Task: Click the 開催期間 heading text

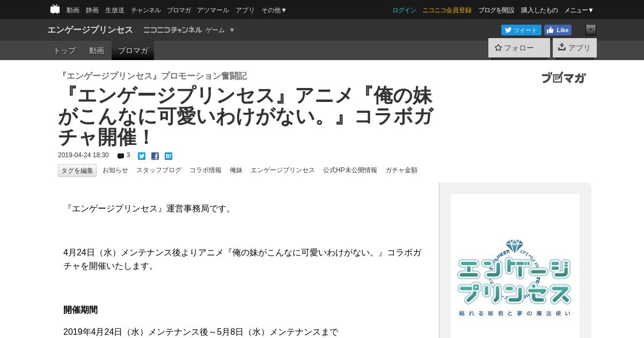Action: (x=80, y=310)
